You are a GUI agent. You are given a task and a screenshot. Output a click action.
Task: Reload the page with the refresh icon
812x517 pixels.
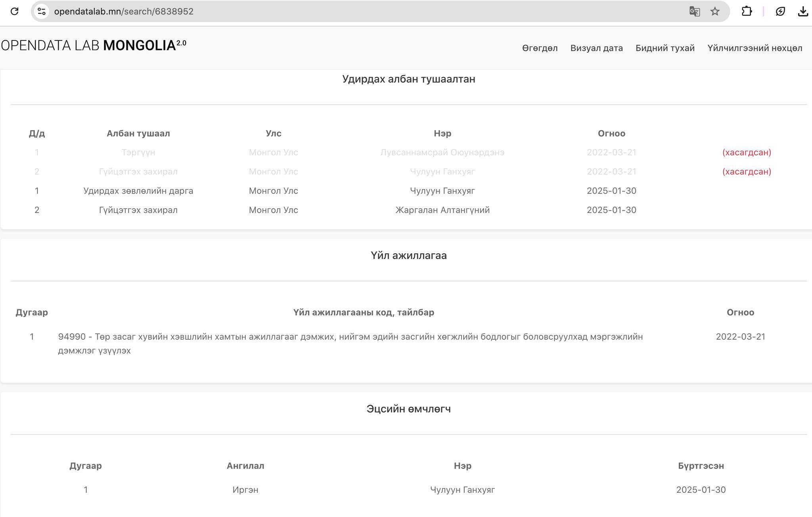click(x=14, y=11)
